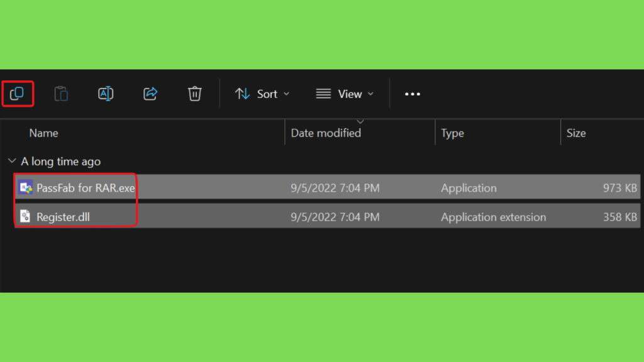644x362 pixels.
Task: Click the 'A long time ago' group label
Action: pyautogui.click(x=61, y=162)
